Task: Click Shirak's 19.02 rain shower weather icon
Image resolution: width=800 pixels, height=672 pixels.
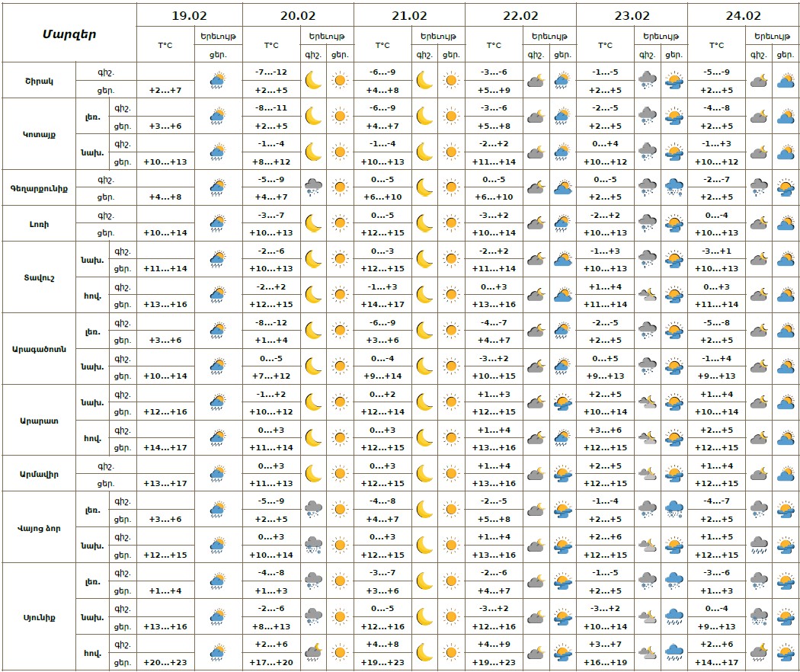Action: tap(217, 80)
